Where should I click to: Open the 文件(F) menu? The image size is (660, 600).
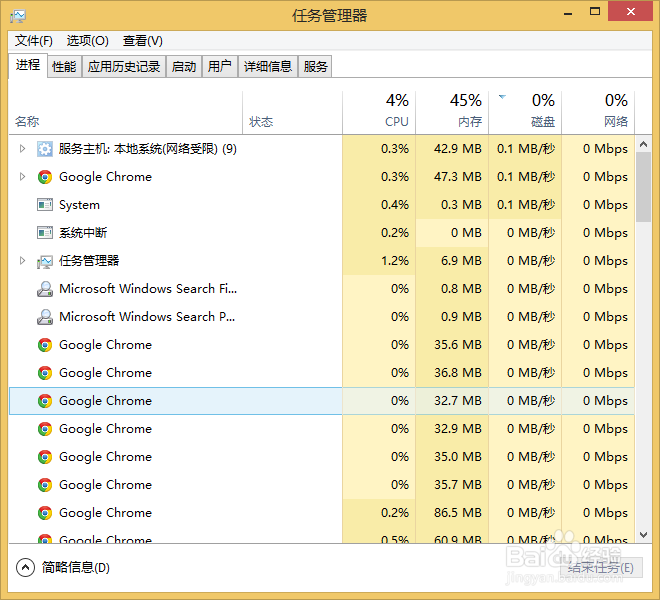point(34,41)
